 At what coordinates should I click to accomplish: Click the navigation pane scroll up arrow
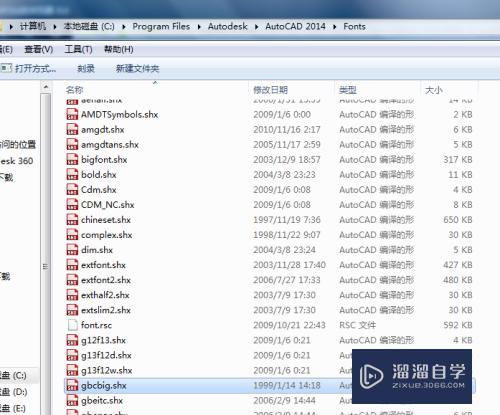tap(46, 87)
